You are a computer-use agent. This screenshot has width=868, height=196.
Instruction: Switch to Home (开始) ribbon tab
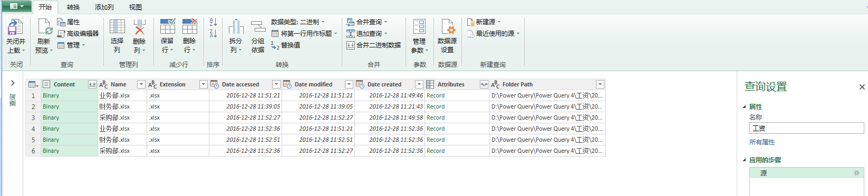click(45, 7)
